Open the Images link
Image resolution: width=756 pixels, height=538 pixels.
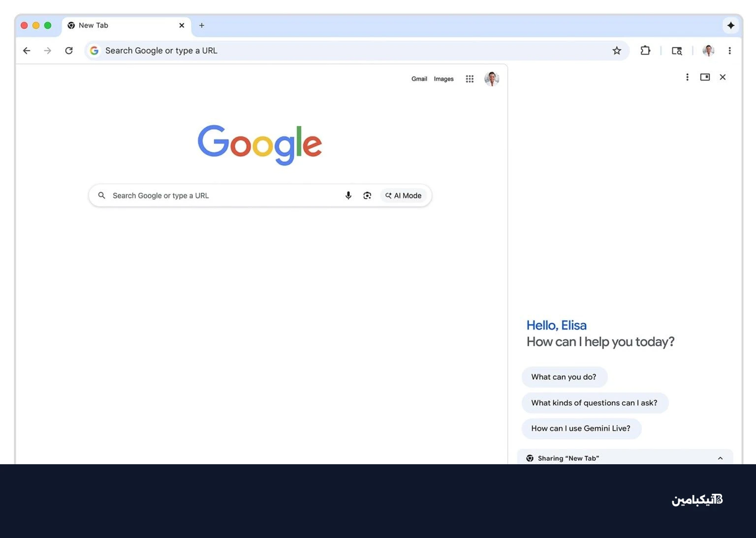click(443, 79)
